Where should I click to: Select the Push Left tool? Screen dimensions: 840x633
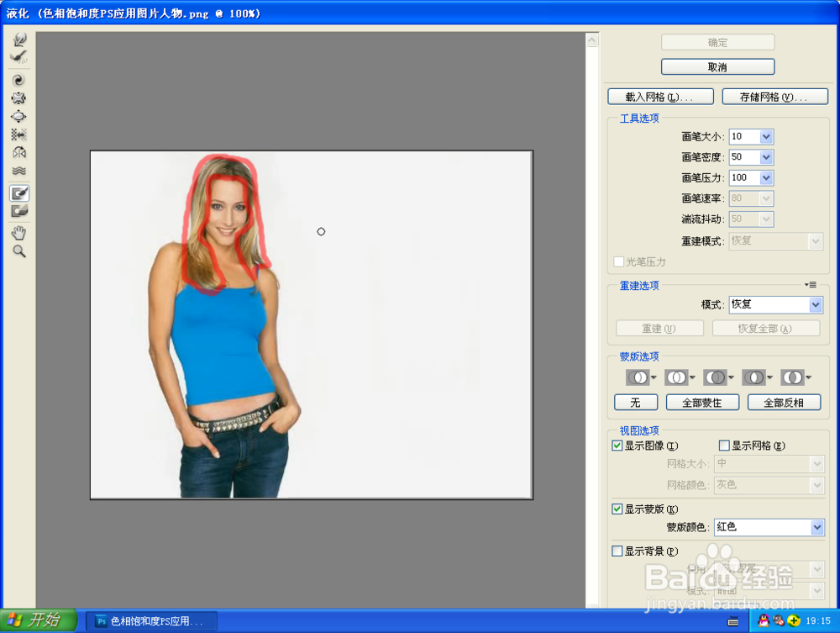click(19, 135)
